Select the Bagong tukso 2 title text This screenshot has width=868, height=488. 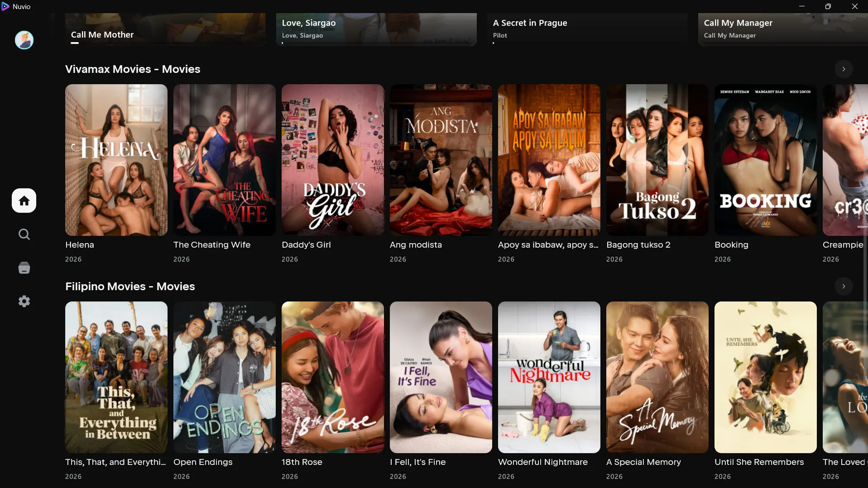pyautogui.click(x=638, y=245)
